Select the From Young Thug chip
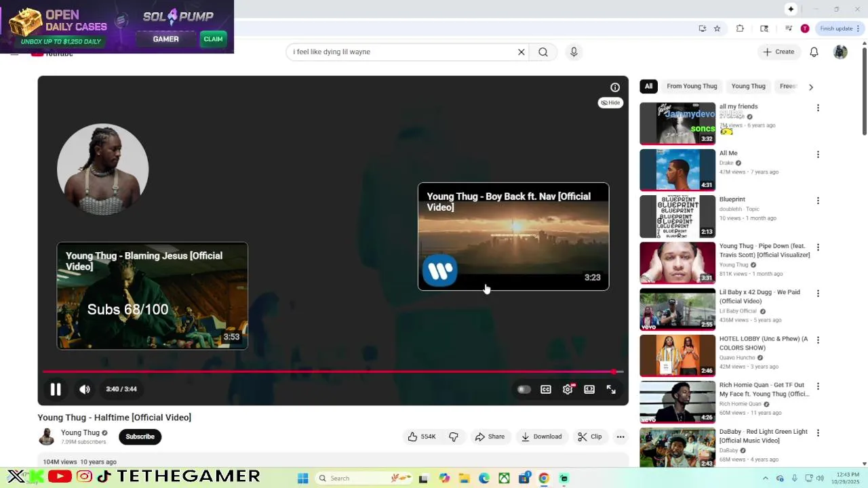The width and height of the screenshot is (868, 488). pos(692,86)
